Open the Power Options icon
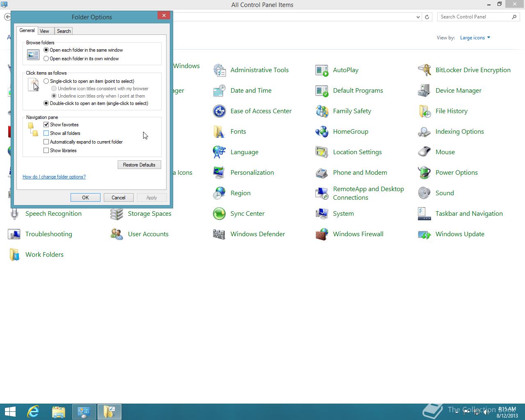The width and height of the screenshot is (525, 420). click(x=425, y=173)
